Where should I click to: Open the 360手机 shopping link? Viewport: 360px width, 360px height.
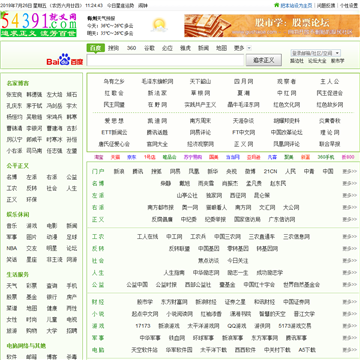(x=326, y=157)
